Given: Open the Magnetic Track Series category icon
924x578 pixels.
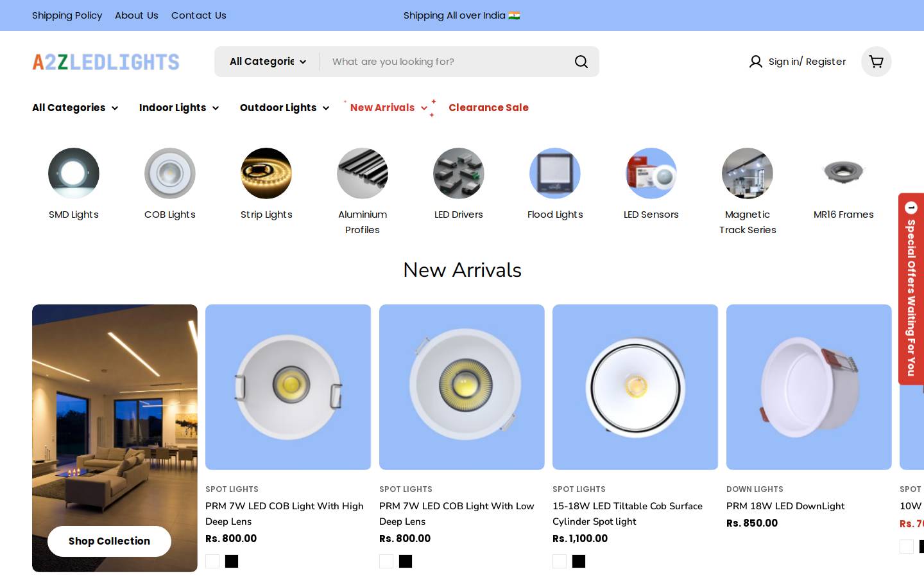Looking at the screenshot, I should click(x=748, y=173).
